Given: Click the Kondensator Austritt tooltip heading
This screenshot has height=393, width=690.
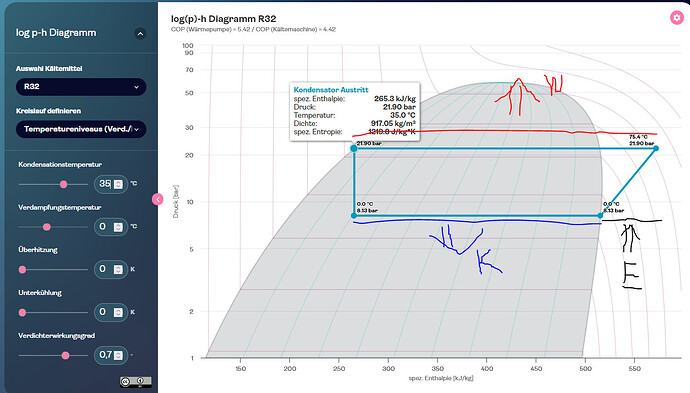Looking at the screenshot, I should [x=331, y=90].
